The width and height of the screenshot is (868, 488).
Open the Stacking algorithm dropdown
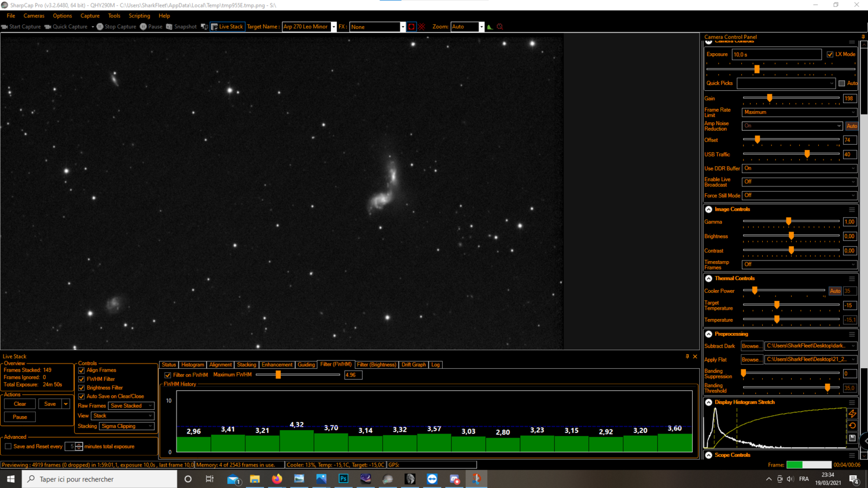point(127,426)
